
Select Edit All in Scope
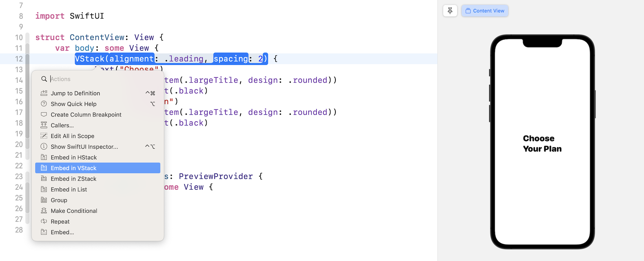click(x=98, y=136)
